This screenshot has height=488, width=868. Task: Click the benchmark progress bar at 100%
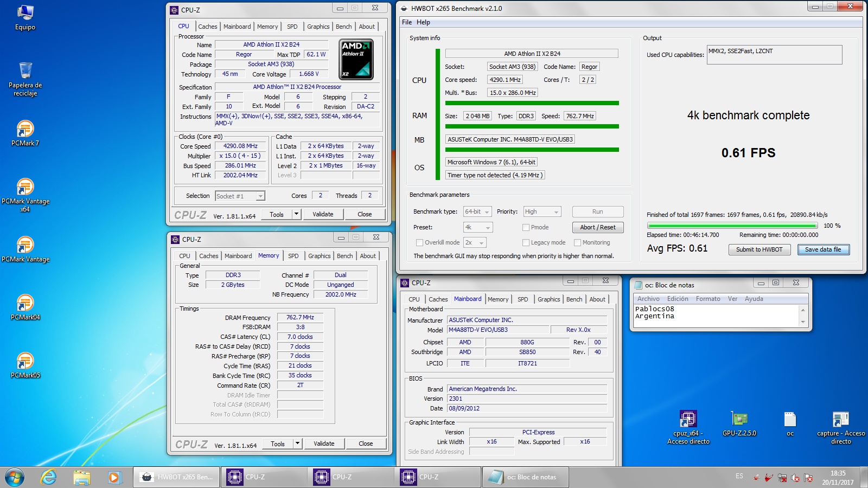[x=732, y=226]
